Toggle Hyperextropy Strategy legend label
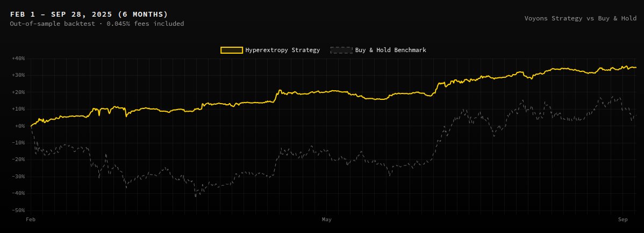The height and width of the screenshot is (233, 644). coord(283,50)
